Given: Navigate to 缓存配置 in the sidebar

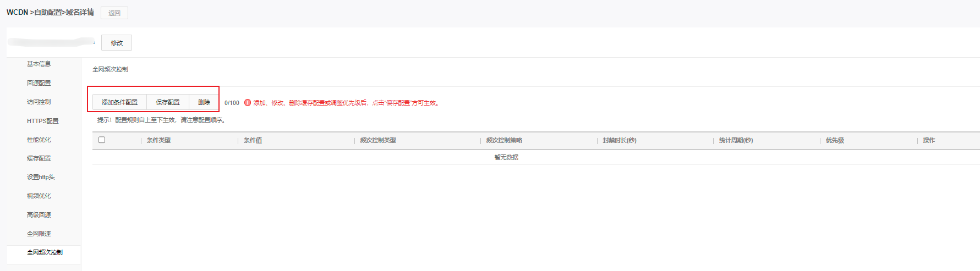Looking at the screenshot, I should point(39,158).
